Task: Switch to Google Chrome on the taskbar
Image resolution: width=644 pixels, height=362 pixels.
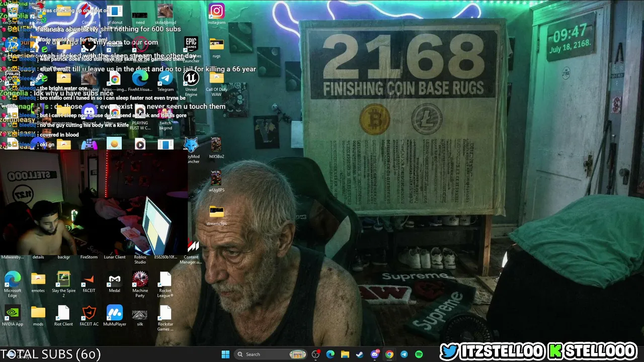Action: click(x=389, y=354)
